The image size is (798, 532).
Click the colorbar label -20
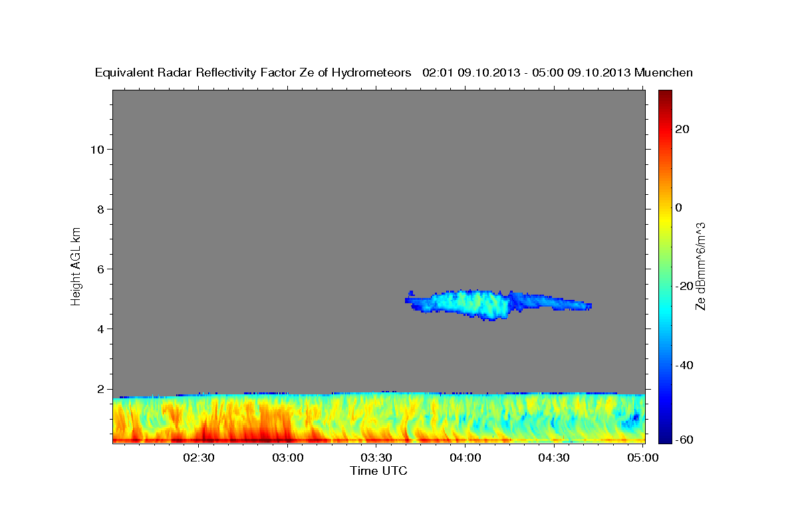tap(684, 286)
